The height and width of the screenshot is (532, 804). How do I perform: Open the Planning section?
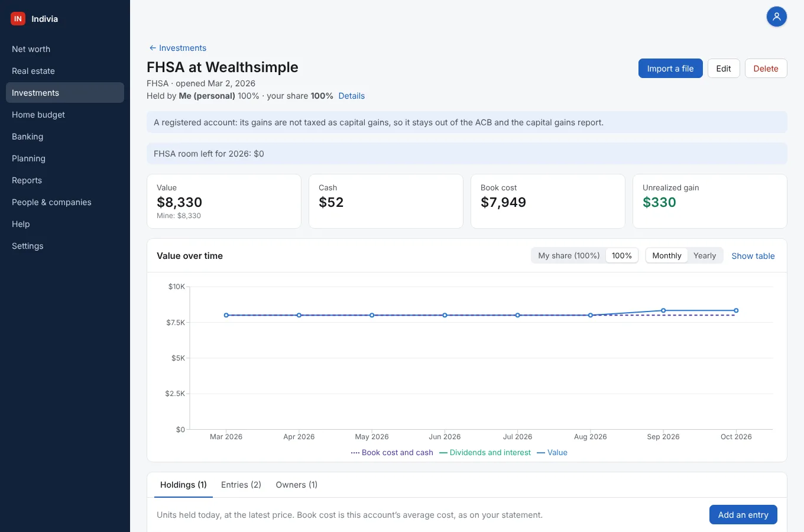point(65,158)
